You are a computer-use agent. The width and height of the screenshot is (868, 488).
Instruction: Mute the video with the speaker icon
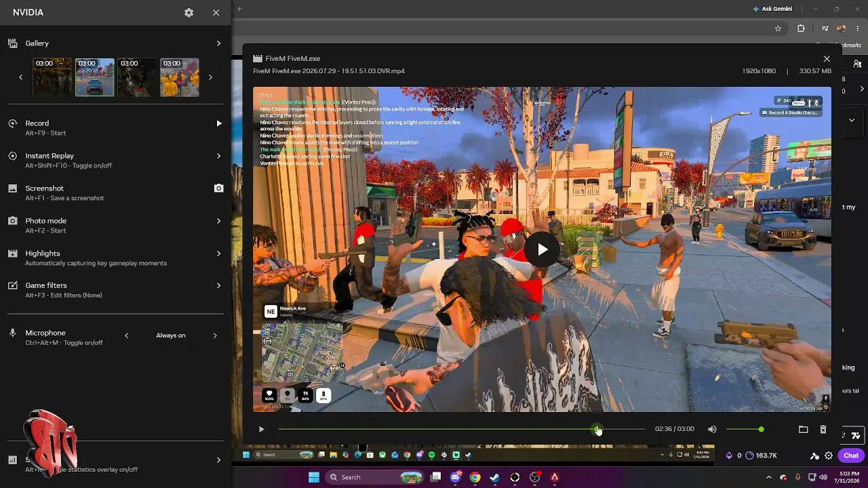point(712,429)
